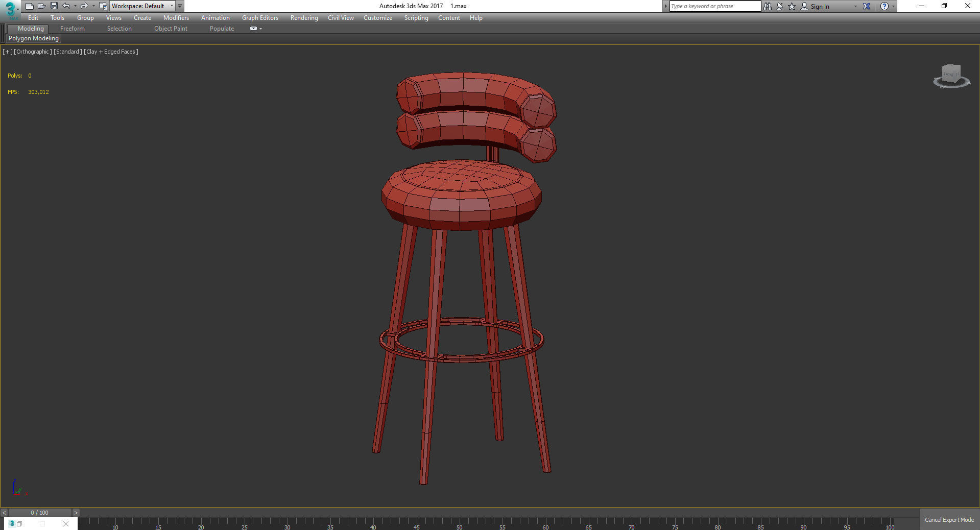980x530 pixels.
Task: Create a new scene with New icon
Action: click(29, 6)
